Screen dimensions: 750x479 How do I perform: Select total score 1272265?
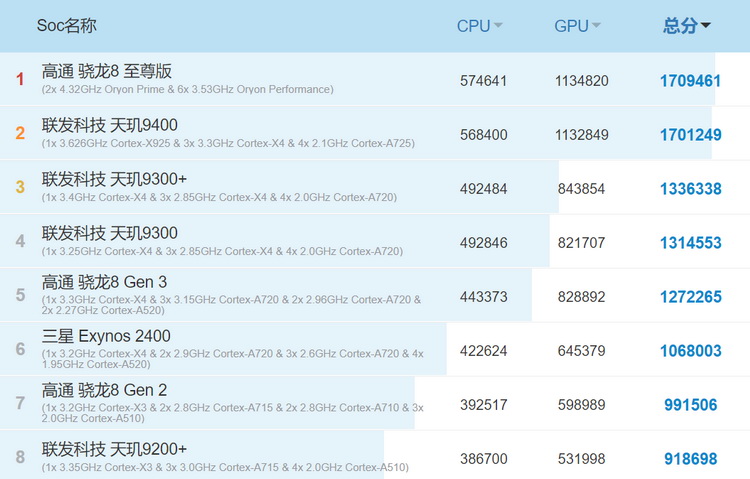click(691, 297)
